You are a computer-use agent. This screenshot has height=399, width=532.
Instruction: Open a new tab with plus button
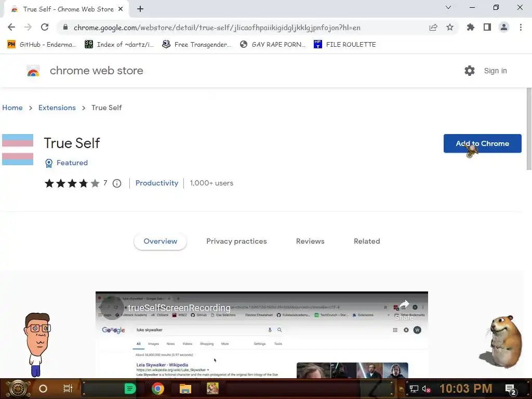click(x=140, y=9)
